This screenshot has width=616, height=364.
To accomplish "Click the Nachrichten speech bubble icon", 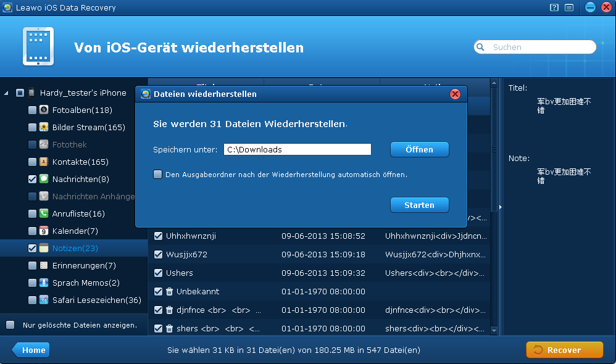I will [44, 179].
